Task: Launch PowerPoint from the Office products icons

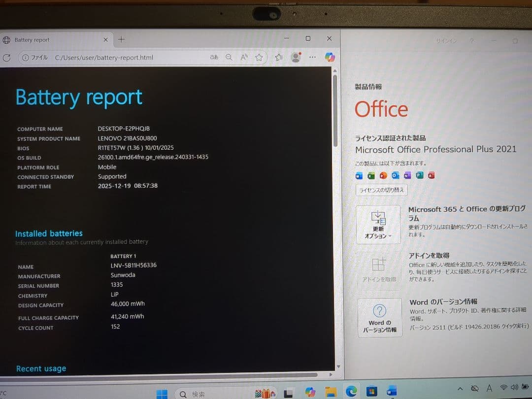Action: (383, 175)
